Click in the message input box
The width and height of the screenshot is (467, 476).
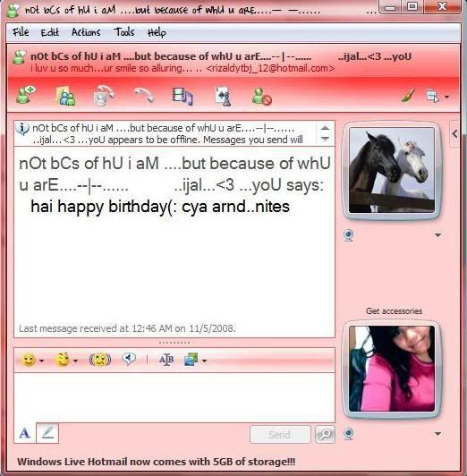(x=174, y=397)
